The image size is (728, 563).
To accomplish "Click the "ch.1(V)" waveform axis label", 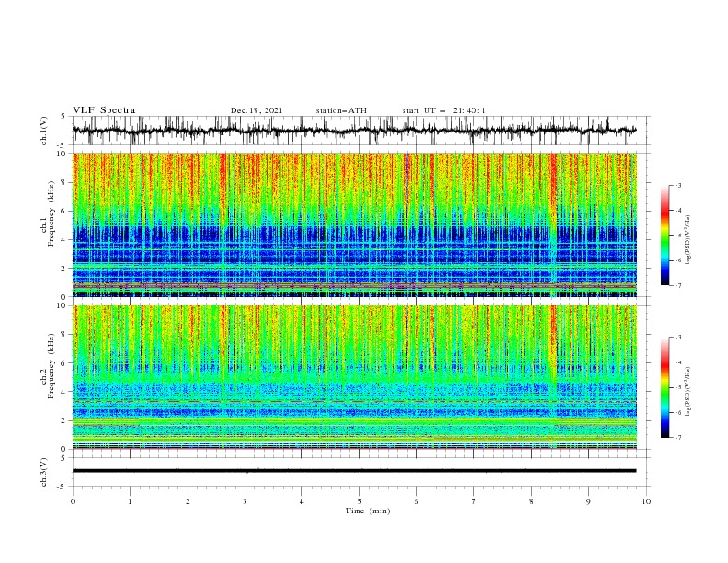I will [44, 131].
